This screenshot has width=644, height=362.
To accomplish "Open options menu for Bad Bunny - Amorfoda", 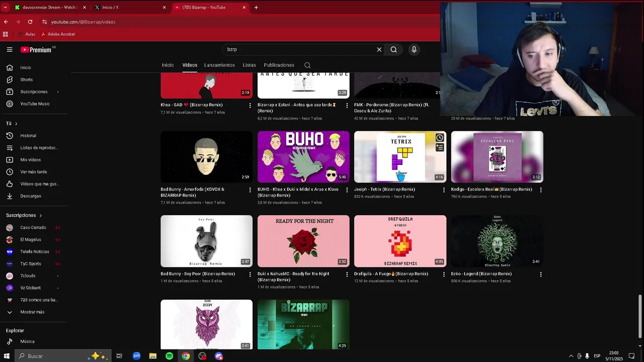I will [x=250, y=190].
